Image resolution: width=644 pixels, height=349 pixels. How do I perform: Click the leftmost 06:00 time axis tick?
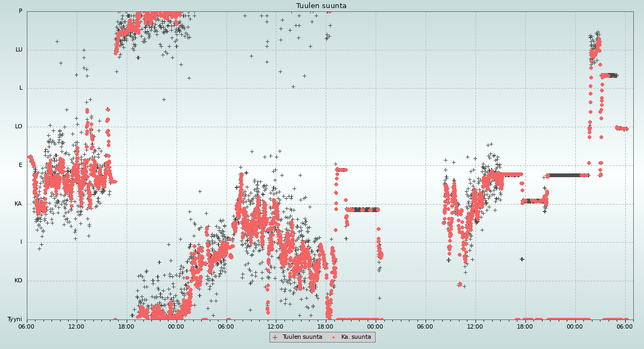click(x=27, y=326)
